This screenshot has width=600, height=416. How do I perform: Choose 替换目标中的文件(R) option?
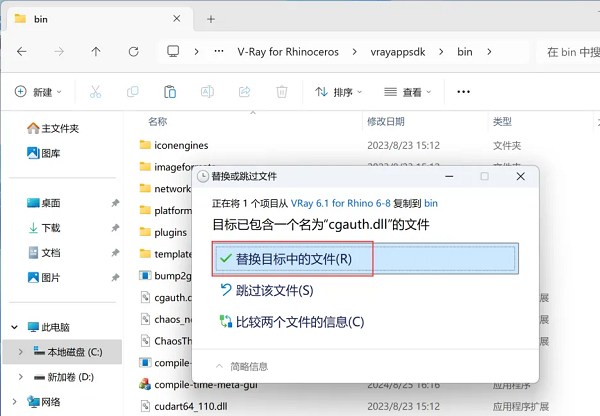tap(293, 259)
